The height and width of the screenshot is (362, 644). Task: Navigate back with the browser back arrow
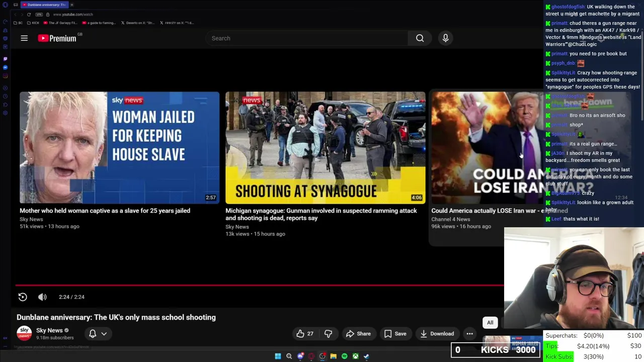pos(15,15)
